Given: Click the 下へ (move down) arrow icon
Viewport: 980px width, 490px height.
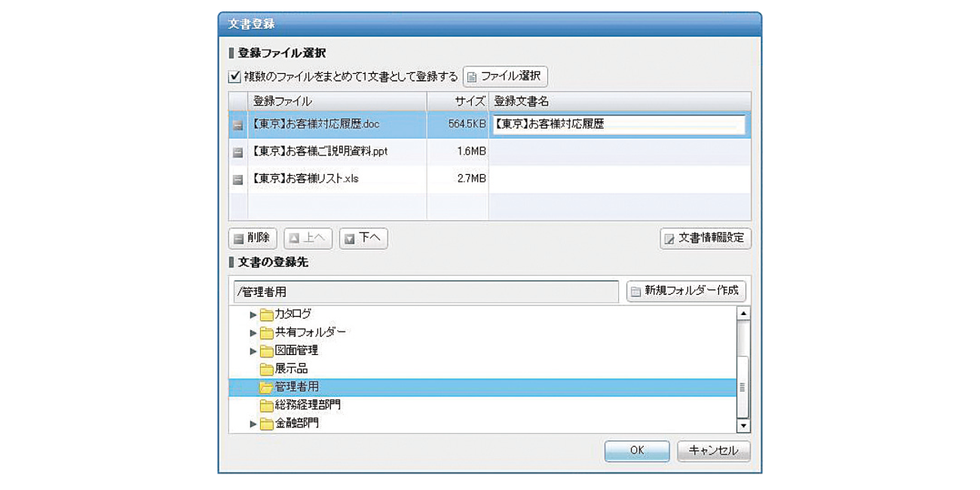Looking at the screenshot, I should (x=348, y=238).
